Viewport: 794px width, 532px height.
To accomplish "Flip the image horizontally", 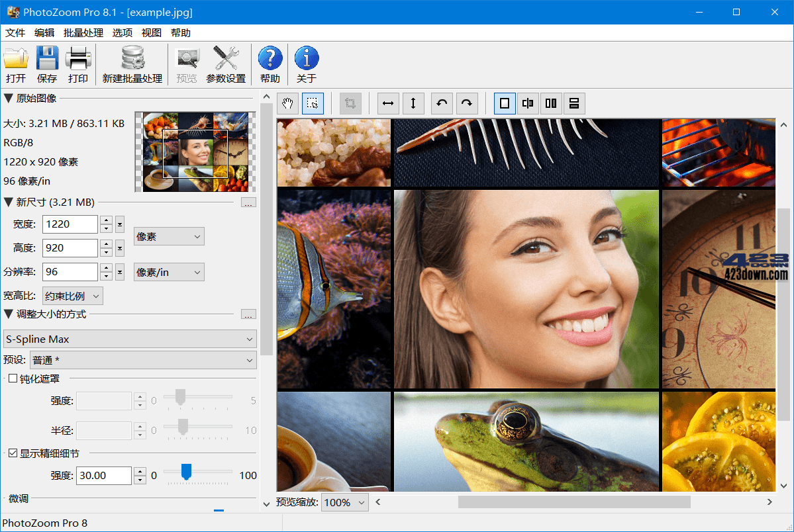I will click(388, 103).
